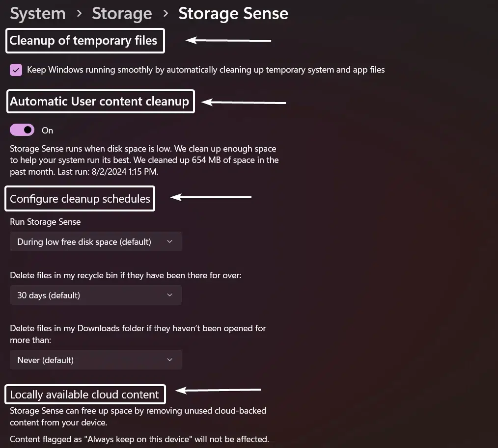This screenshot has width=498, height=448.
Task: Change Downloads cleanup from Never default
Action: 96,360
